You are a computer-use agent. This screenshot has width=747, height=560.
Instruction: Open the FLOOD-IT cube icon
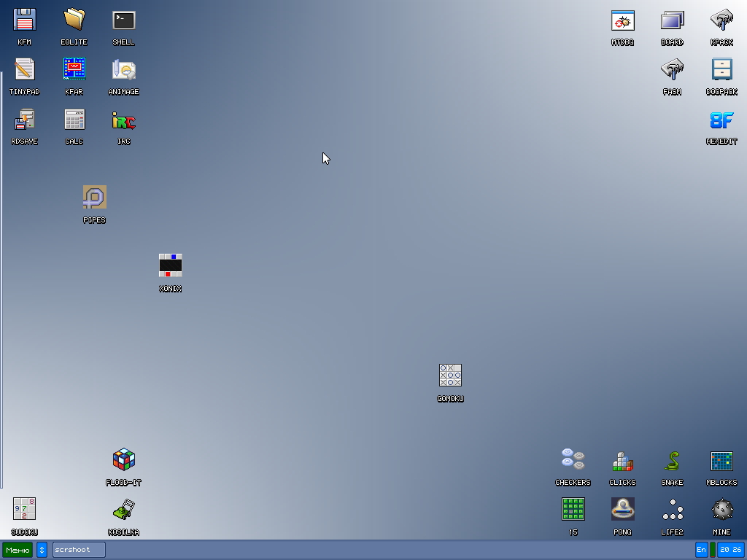point(124,460)
